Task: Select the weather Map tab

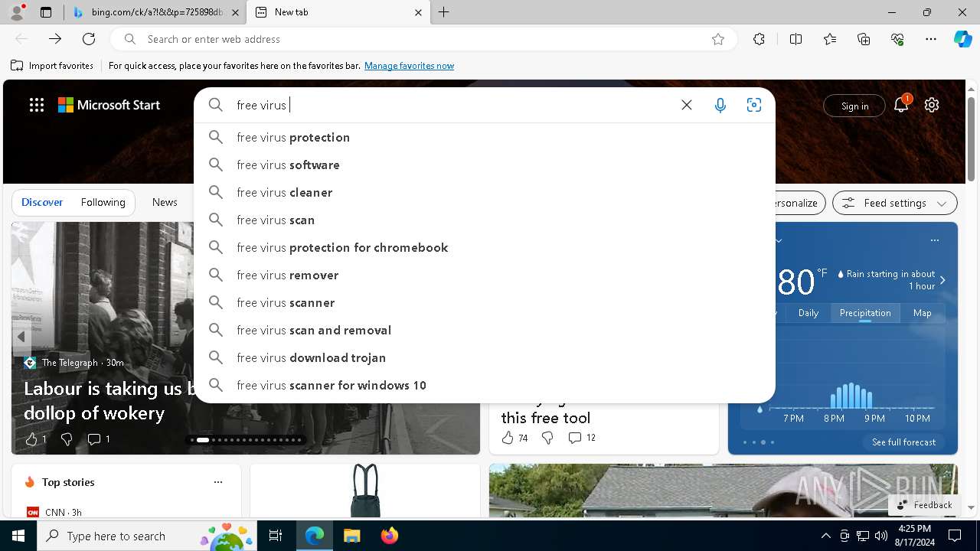Action: [x=922, y=313]
